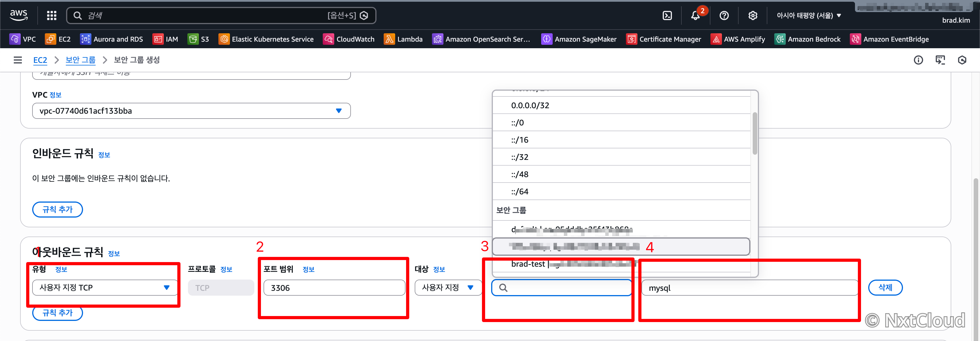Select the brad-test security group option

click(x=621, y=264)
